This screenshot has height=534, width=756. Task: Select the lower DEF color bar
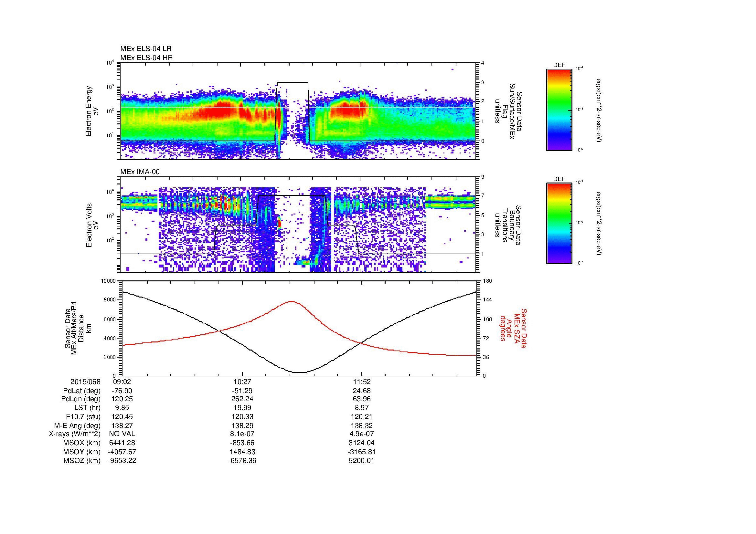pos(559,224)
